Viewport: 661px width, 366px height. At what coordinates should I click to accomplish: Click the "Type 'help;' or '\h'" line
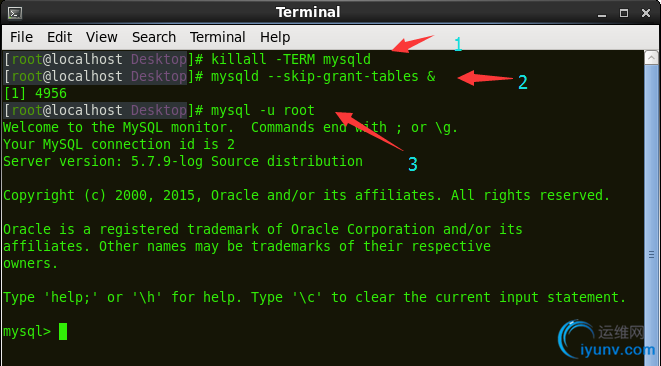pyautogui.click(x=314, y=297)
